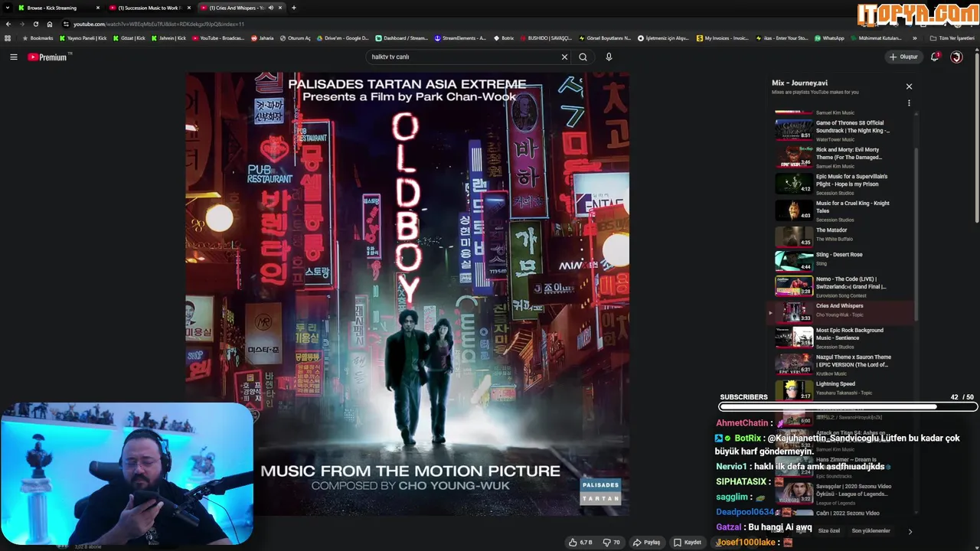Save the video with Kaydet button
The width and height of the screenshot is (980, 551).
point(688,542)
